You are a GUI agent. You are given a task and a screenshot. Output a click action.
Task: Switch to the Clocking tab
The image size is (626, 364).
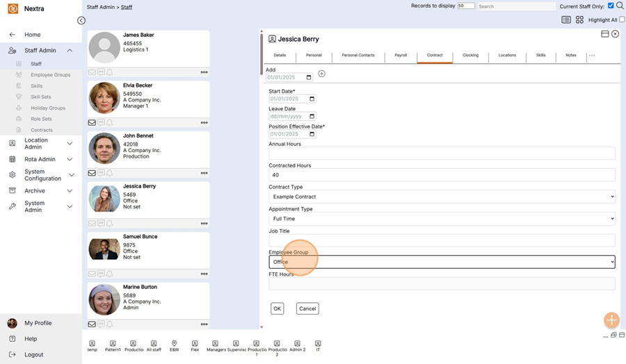click(470, 56)
